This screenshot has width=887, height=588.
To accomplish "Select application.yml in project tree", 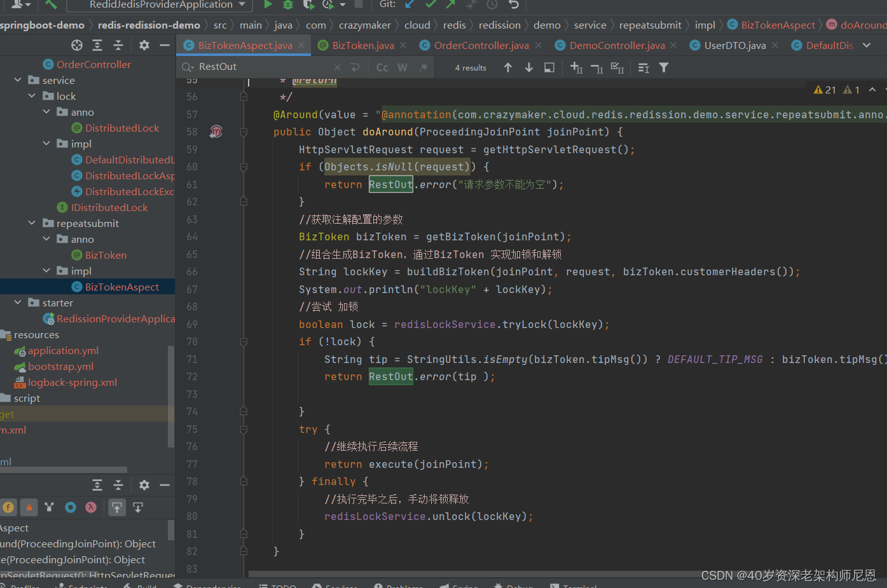I will click(x=63, y=350).
